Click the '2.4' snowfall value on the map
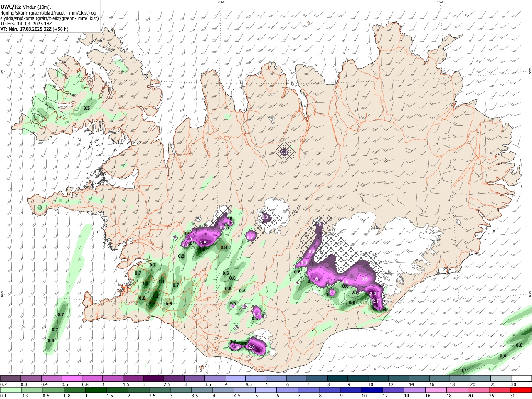Image resolution: width=532 pixels, height=399 pixels. tap(373, 294)
